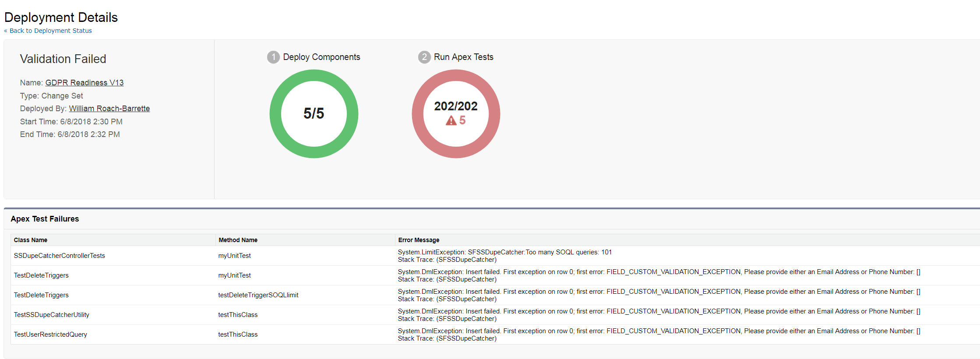Click the 5/5 deployed components count
This screenshot has width=980, height=359.
tap(314, 113)
